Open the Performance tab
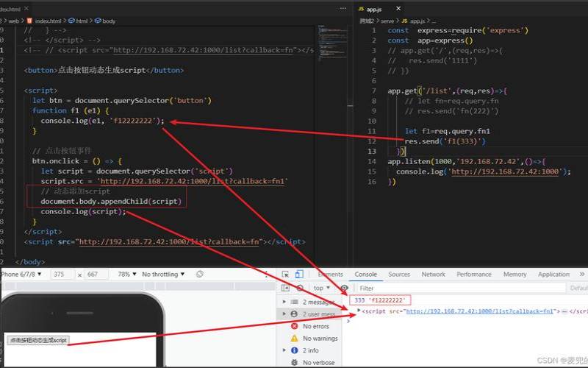 pos(474,274)
